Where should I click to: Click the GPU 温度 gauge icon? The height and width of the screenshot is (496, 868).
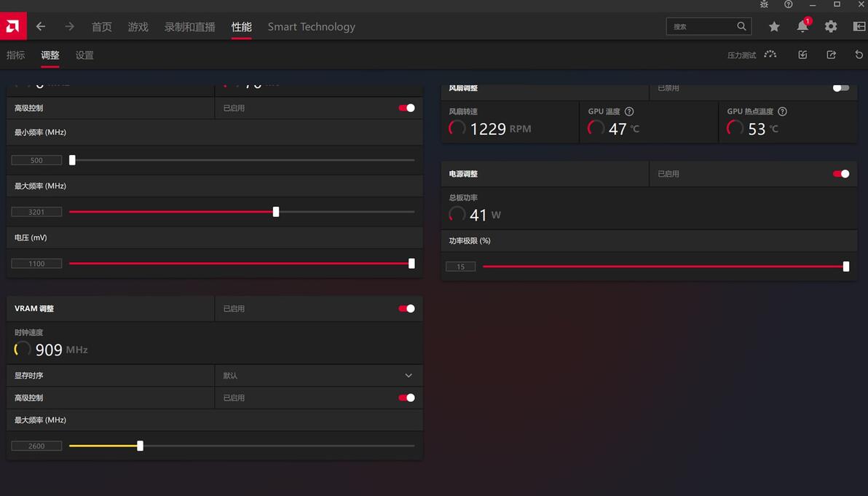596,128
